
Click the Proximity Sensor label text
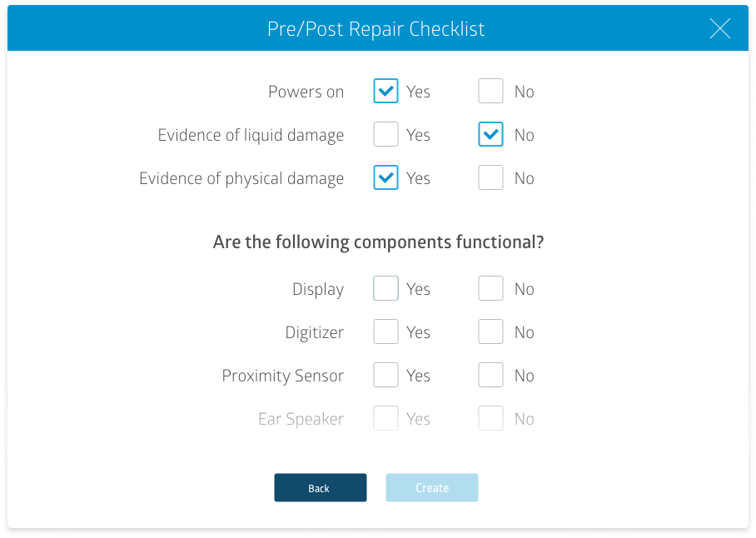pos(282,376)
